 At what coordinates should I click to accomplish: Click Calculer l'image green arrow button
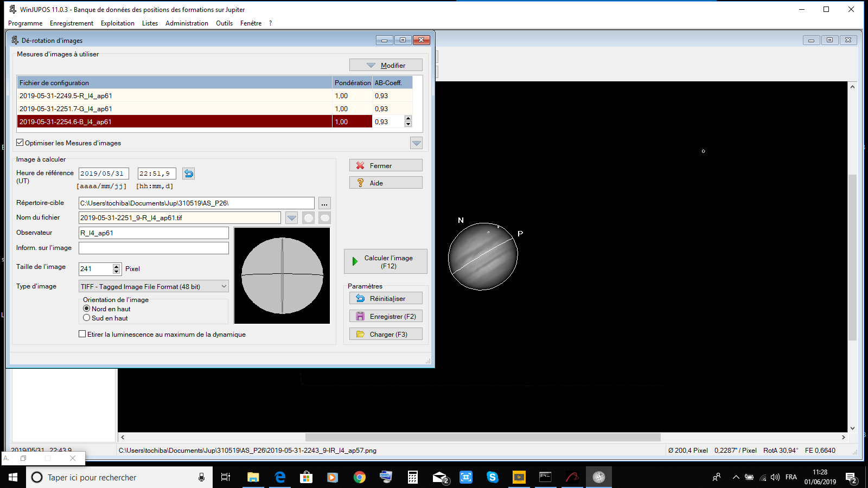point(386,261)
